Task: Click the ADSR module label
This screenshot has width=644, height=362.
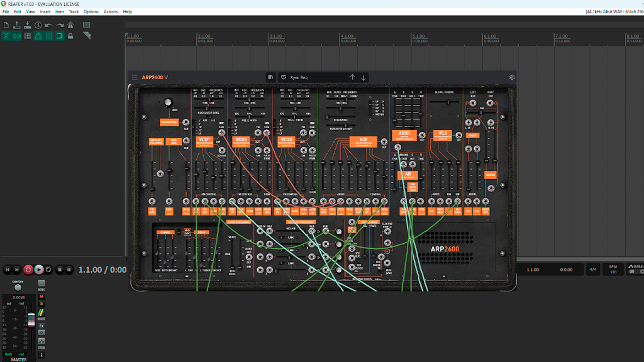Action: tap(404, 136)
